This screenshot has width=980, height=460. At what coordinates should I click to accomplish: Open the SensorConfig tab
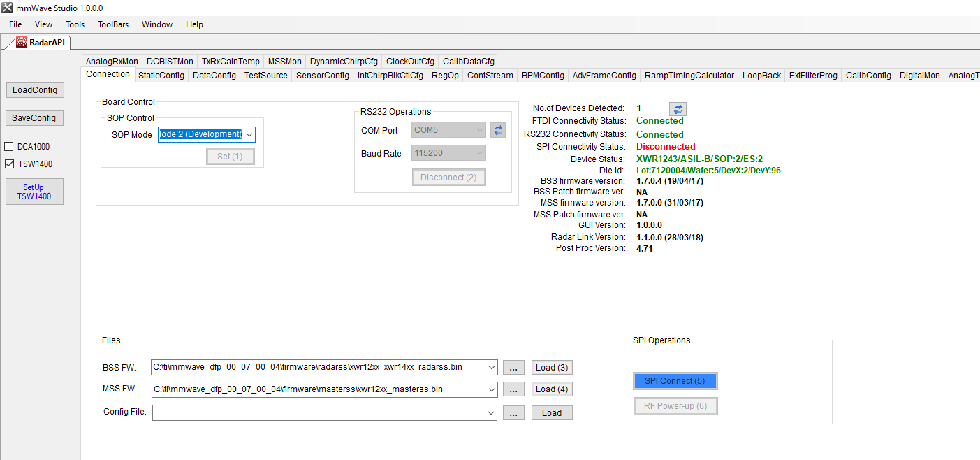323,75
